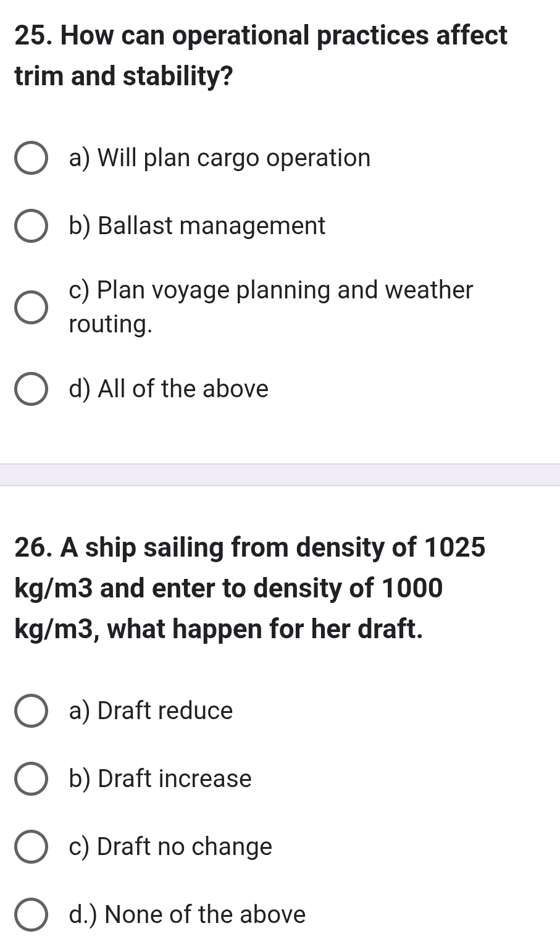Choose the 'Ballast management' radio button
560x944 pixels.
click(x=31, y=227)
